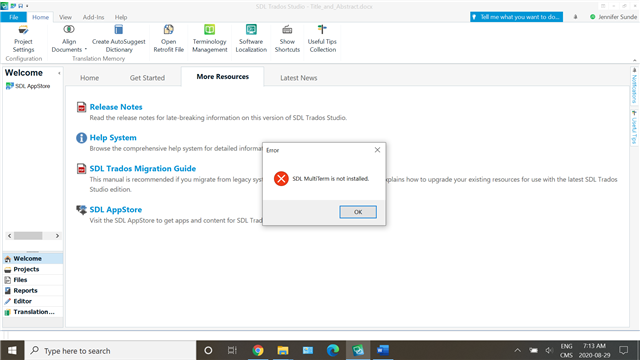Image resolution: width=640 pixels, height=360 pixels.
Task: Click the Cortana circle icon
Action: point(208,350)
